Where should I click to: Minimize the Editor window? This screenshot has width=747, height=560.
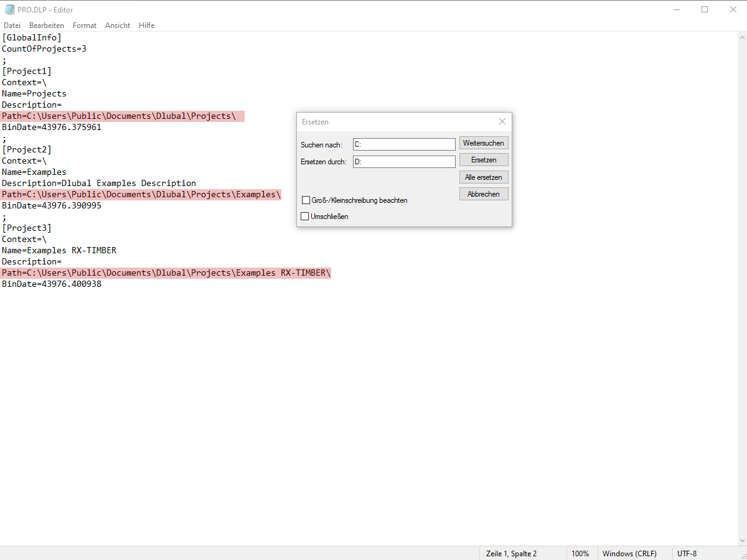click(x=675, y=9)
